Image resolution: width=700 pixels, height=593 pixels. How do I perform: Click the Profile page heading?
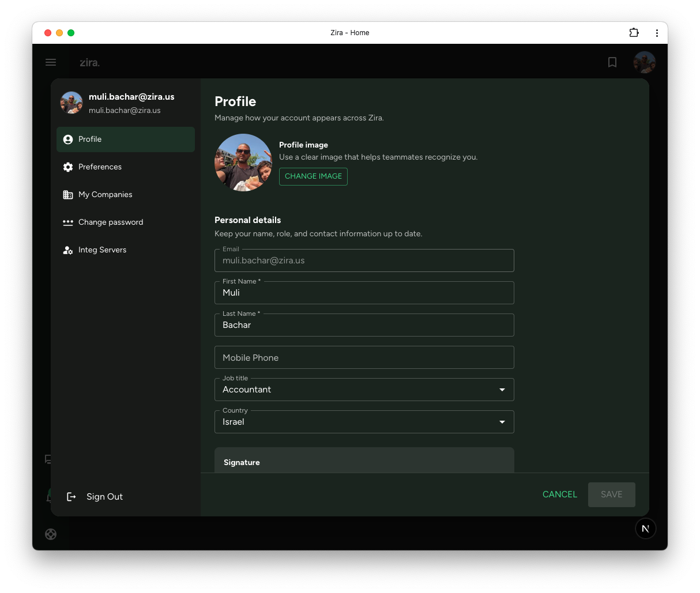click(235, 101)
